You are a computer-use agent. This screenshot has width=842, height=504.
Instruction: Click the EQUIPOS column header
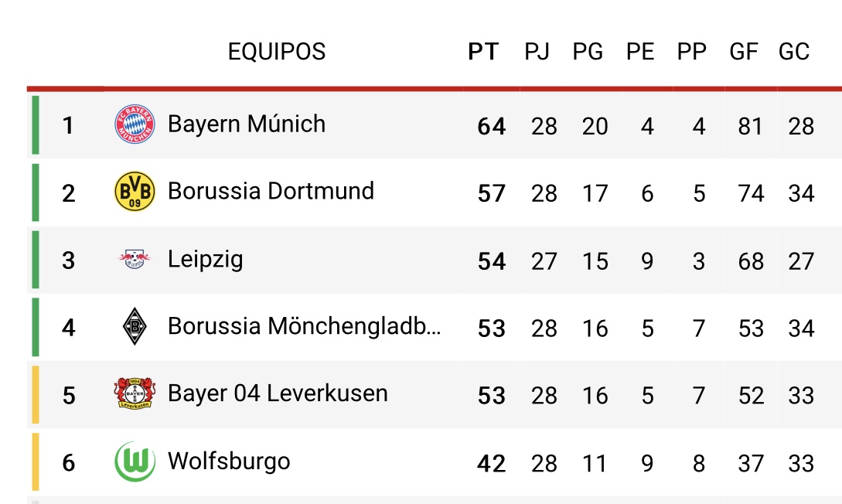tap(277, 52)
